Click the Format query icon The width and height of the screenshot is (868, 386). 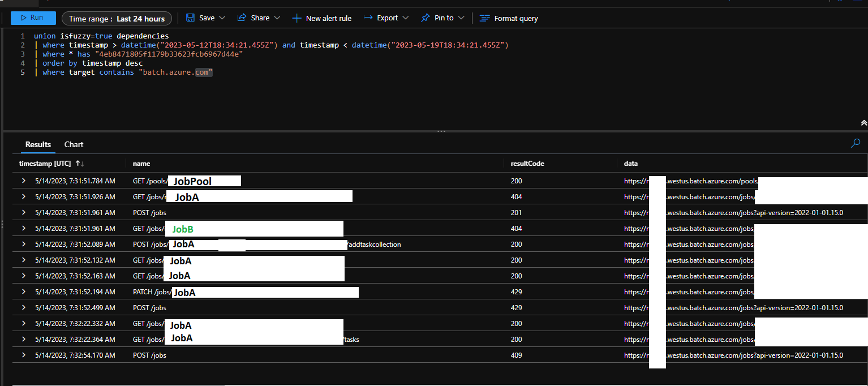pyautogui.click(x=485, y=18)
